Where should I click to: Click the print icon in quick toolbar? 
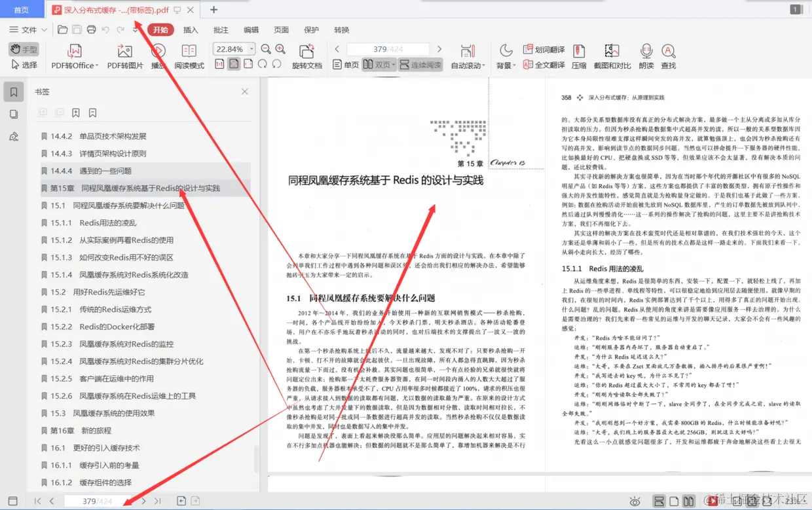[x=92, y=29]
